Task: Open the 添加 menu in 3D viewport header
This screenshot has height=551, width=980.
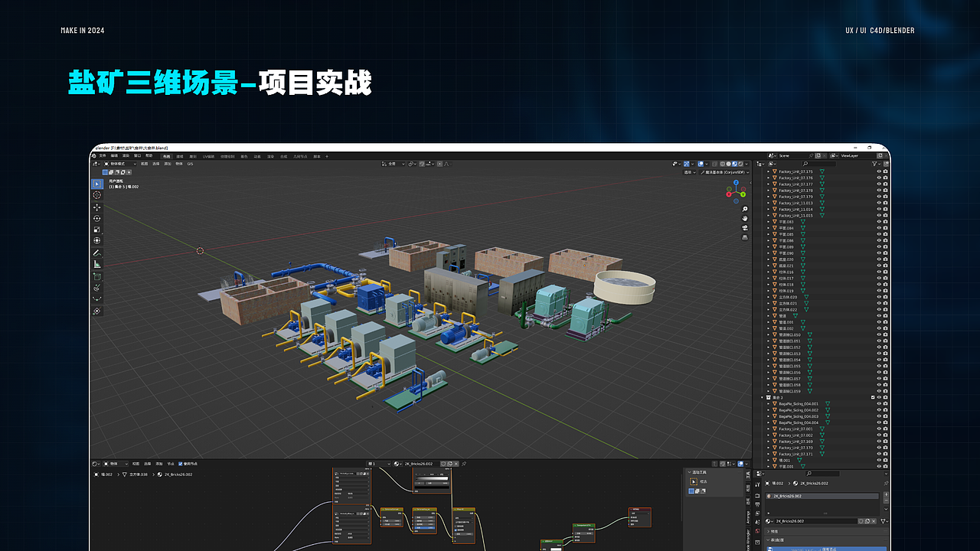Action: click(168, 164)
